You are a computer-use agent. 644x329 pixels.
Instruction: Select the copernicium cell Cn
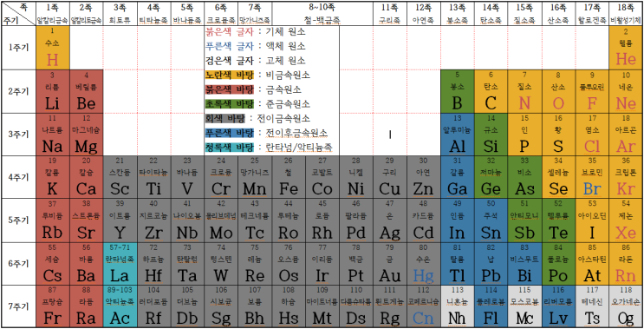click(x=424, y=306)
